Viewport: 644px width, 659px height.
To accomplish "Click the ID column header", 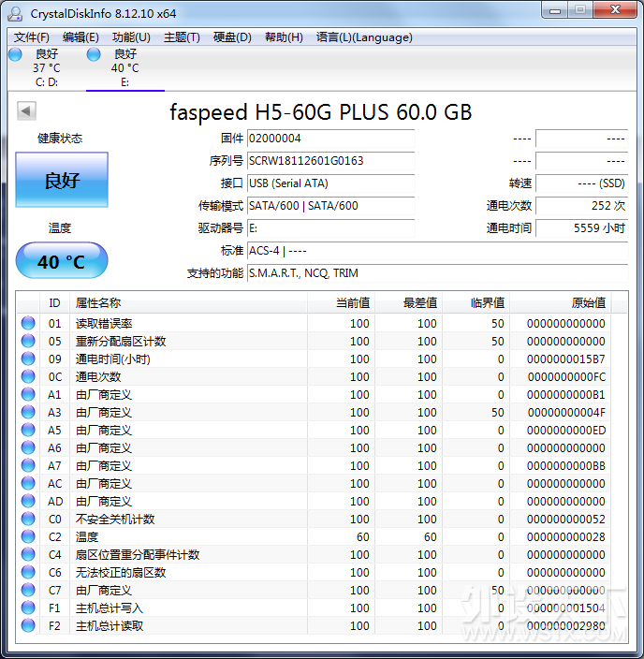I will [54, 303].
